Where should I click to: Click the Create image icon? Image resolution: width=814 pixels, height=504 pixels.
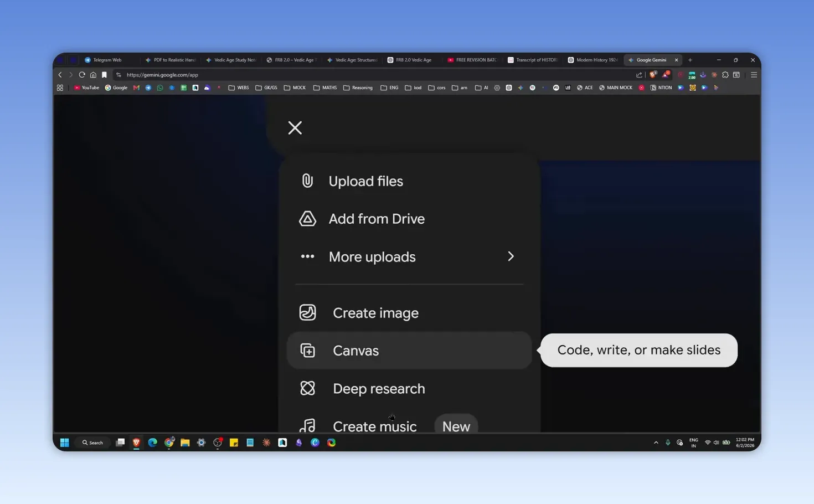(307, 312)
